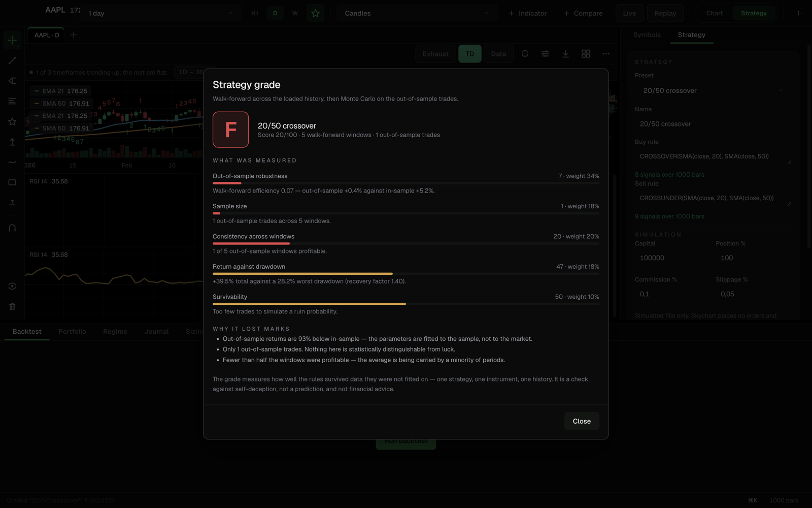Open the Portfolio bottom tab
The height and width of the screenshot is (508, 812).
72,332
